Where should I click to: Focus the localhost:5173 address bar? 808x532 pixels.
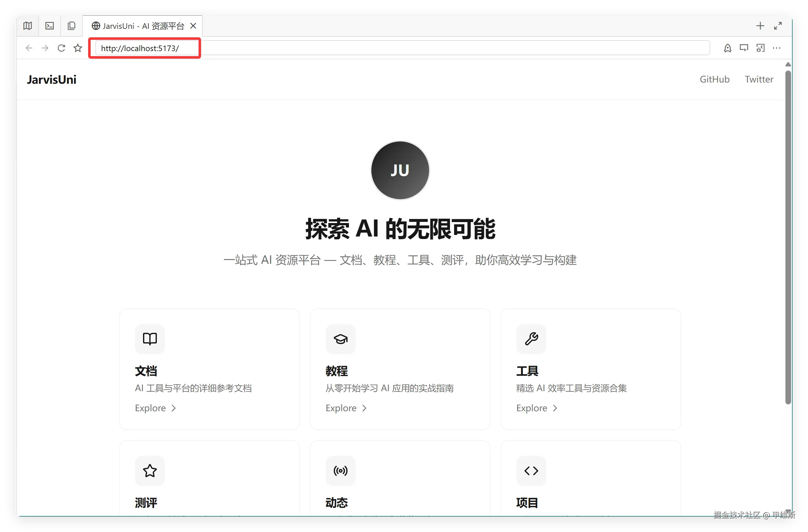pos(403,48)
